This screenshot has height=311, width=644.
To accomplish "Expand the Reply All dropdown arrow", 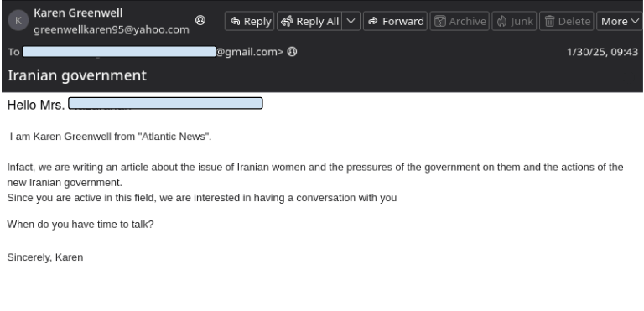I will click(x=351, y=21).
